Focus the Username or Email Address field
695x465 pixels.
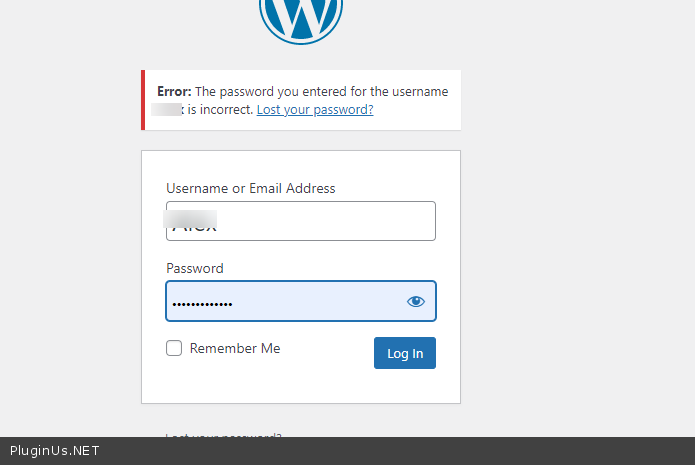click(300, 221)
